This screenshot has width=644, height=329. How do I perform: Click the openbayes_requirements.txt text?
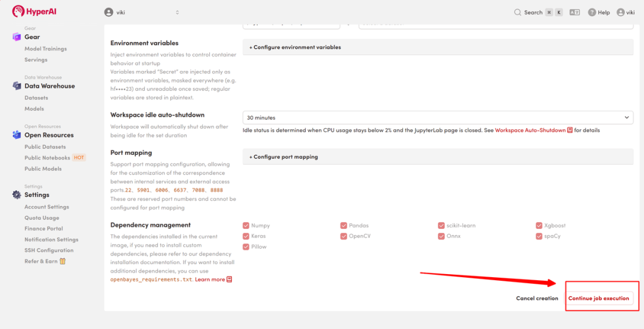[151, 280]
